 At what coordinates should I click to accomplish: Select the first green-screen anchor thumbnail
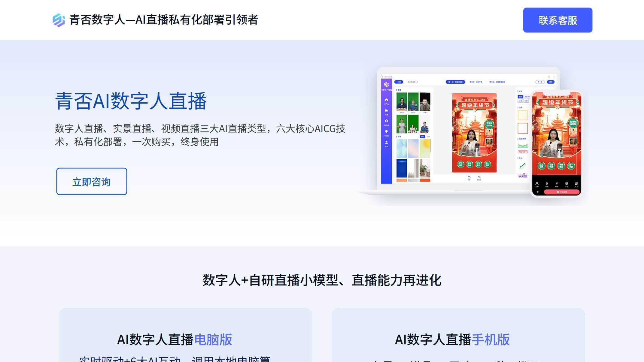(402, 102)
